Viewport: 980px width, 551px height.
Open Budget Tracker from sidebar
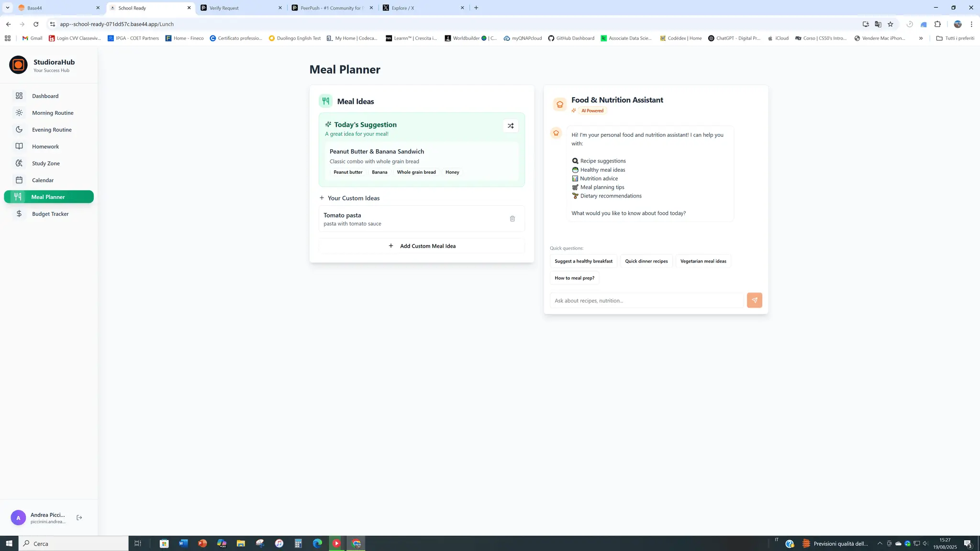click(x=49, y=214)
